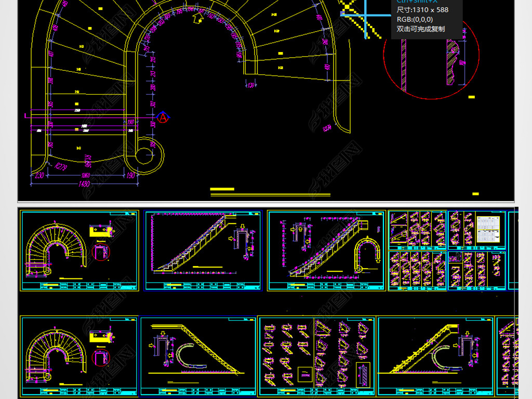Open the bottom-row component details sheet
This screenshot has width=532, height=399.
[x=317, y=356]
